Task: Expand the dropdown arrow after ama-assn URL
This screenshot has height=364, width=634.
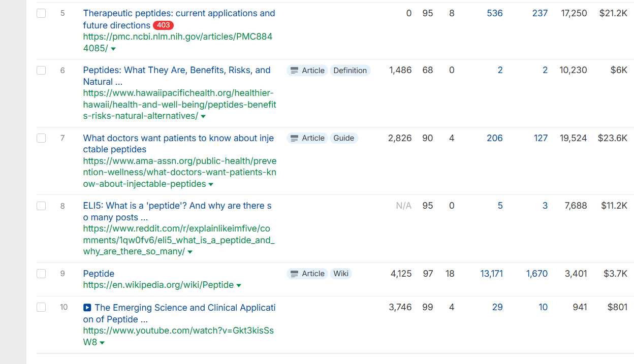Action: (x=211, y=184)
